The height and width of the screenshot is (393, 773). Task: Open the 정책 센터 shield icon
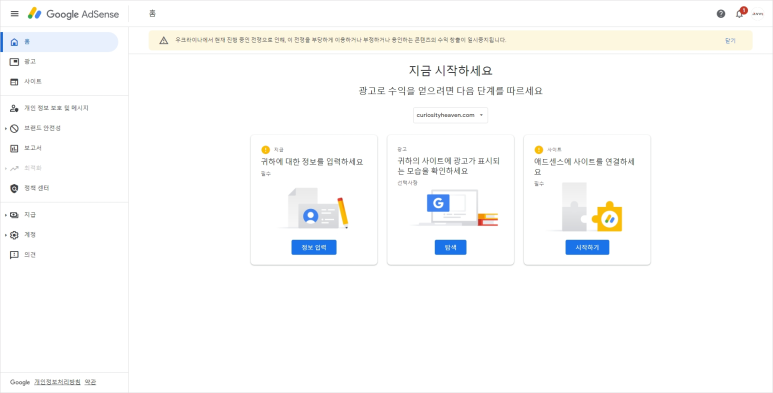(14, 188)
